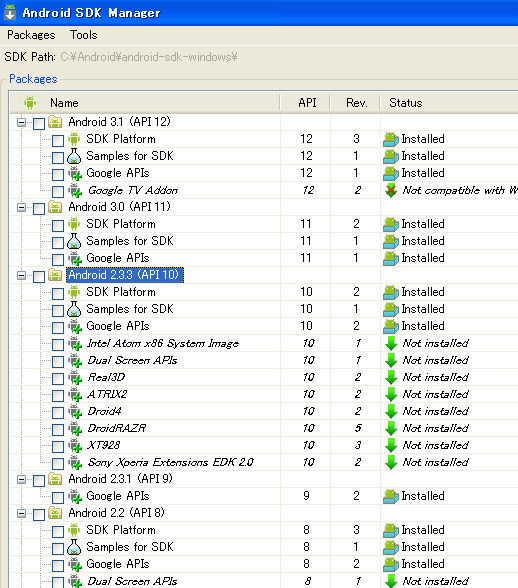This screenshot has width=518, height=588.
Task: Collapse the Android 2.3.1 (API 9) group
Action: click(22, 480)
